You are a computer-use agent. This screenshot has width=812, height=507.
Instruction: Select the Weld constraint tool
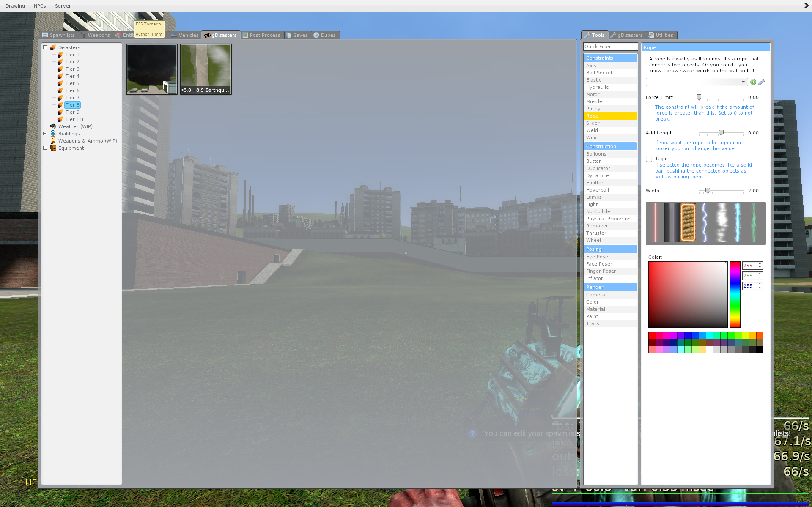coord(610,130)
